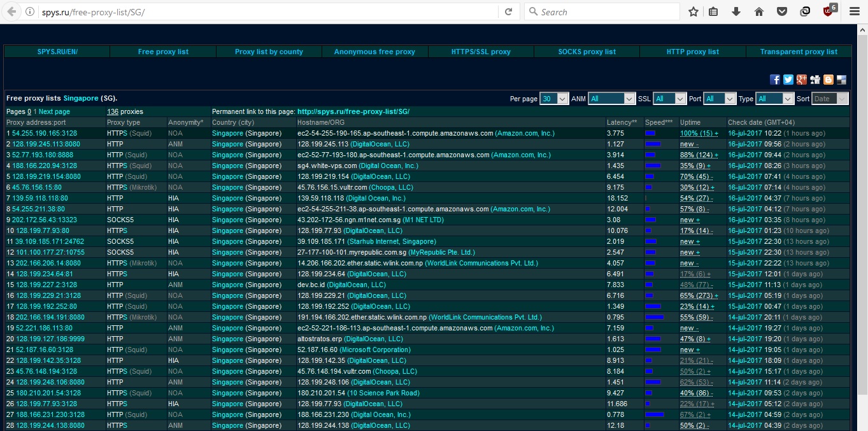Click the MyRepublic Pte. Ltd. link
The height and width of the screenshot is (431, 868).
coord(442,252)
